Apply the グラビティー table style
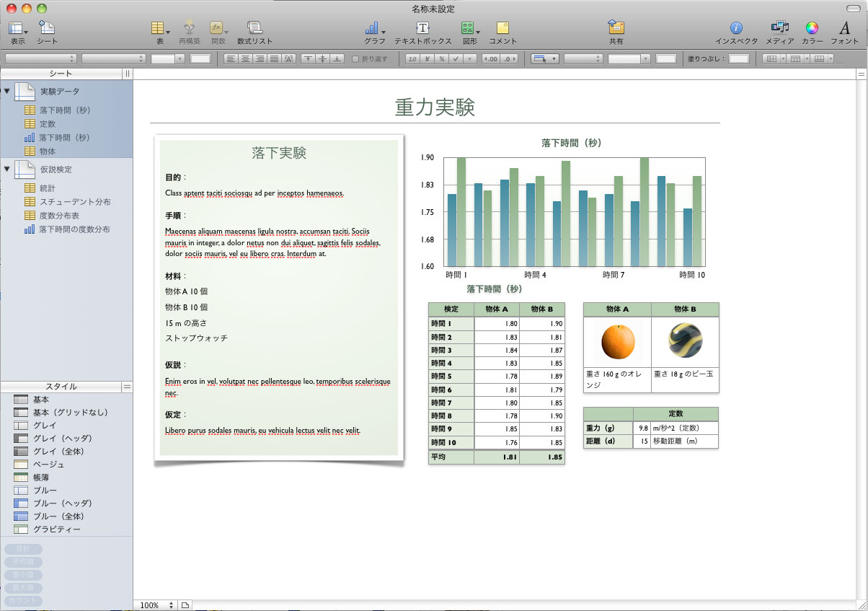Image resolution: width=868 pixels, height=611 pixels. pos(56,529)
